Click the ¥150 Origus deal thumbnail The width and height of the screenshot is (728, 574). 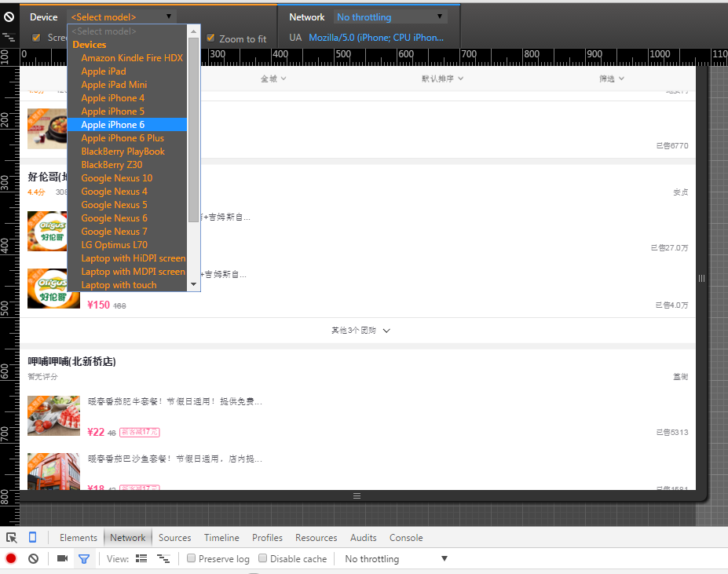point(54,288)
